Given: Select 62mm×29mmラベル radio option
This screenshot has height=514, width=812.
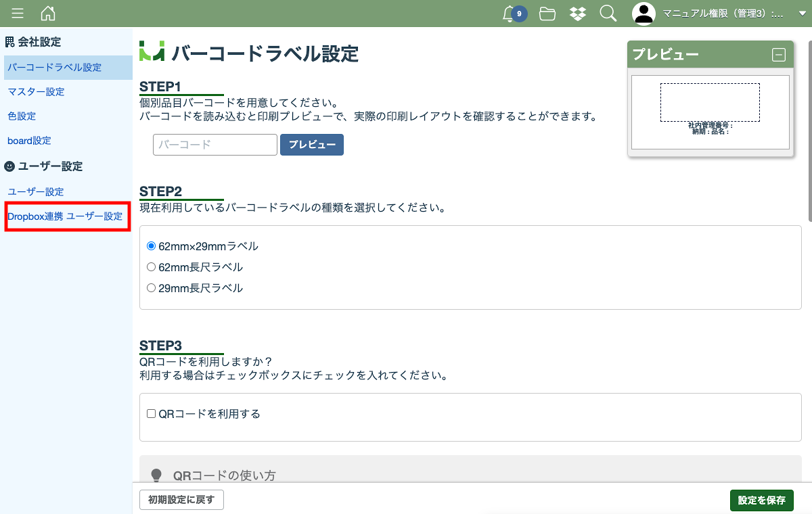Looking at the screenshot, I should point(152,246).
